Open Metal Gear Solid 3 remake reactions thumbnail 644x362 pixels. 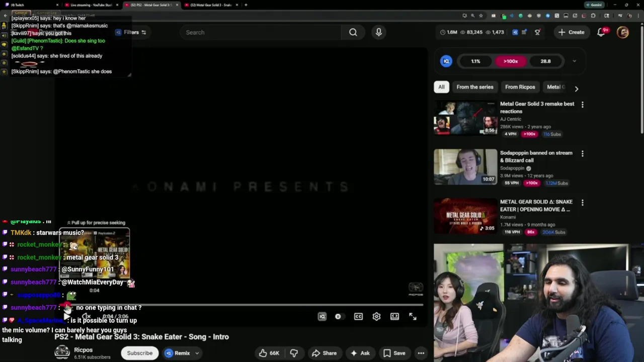tap(465, 118)
